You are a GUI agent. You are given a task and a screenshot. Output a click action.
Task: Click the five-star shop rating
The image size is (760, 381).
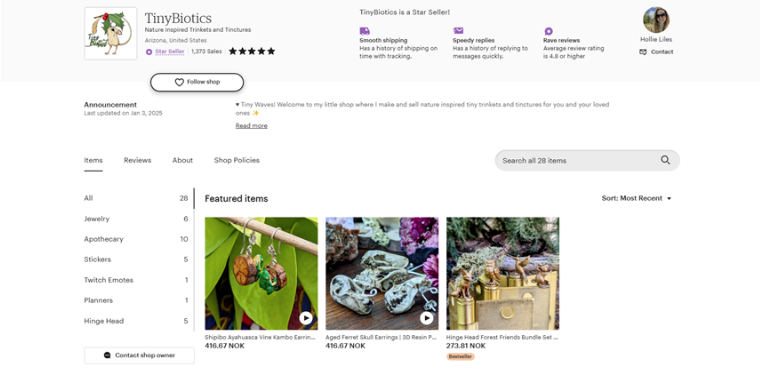click(x=252, y=51)
